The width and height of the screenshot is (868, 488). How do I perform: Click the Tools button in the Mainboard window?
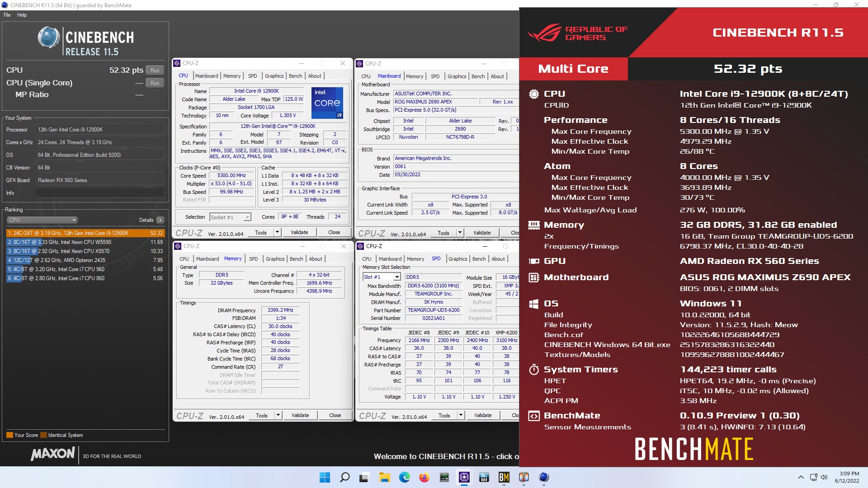click(443, 233)
